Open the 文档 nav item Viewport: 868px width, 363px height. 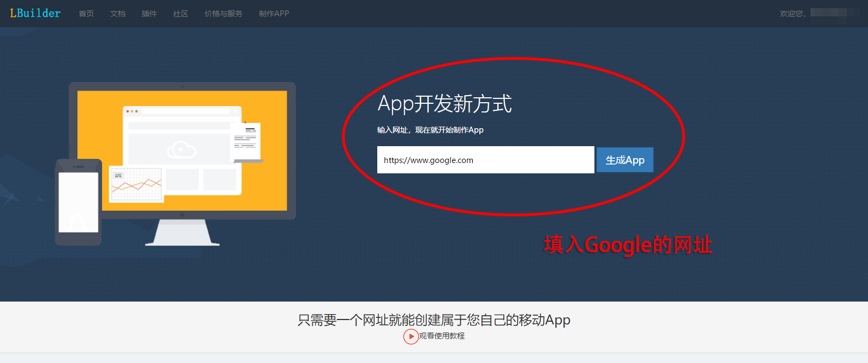click(118, 14)
